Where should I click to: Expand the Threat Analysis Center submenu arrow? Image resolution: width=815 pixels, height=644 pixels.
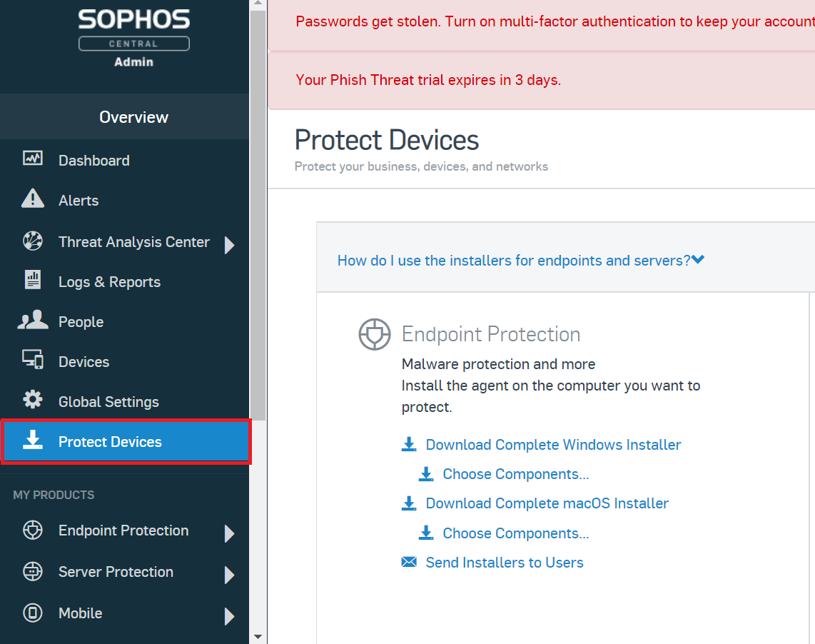click(229, 245)
